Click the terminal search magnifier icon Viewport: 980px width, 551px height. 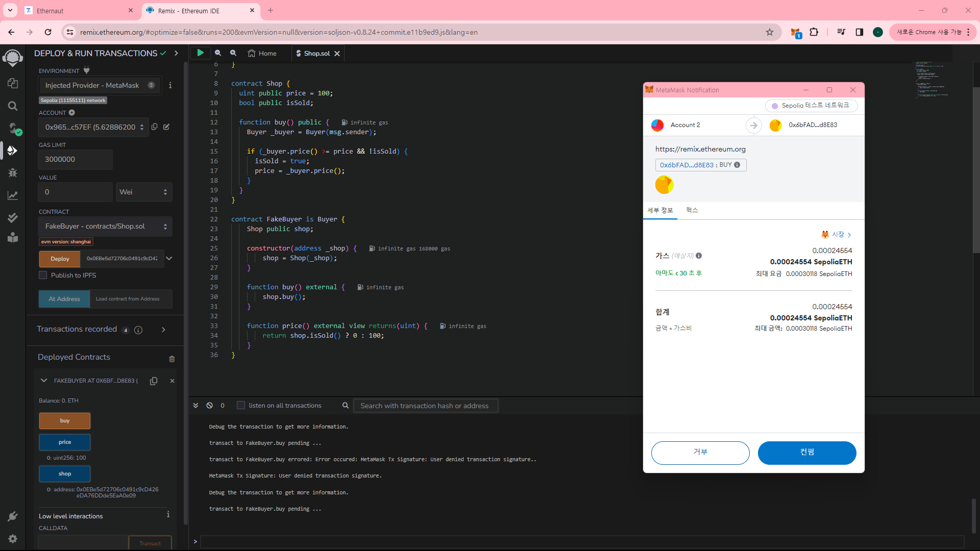click(x=346, y=406)
